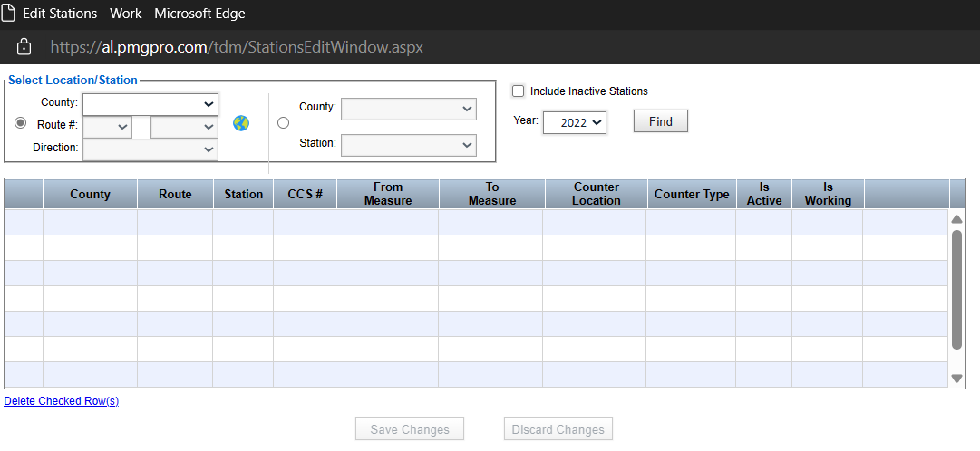Click the URL in the address bar
The height and width of the screenshot is (451, 980).
pos(237,47)
